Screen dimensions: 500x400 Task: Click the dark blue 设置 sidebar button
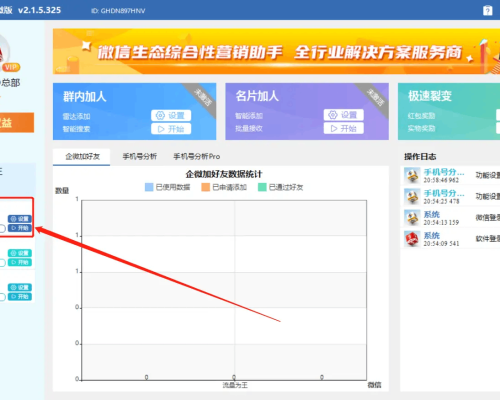[20, 219]
